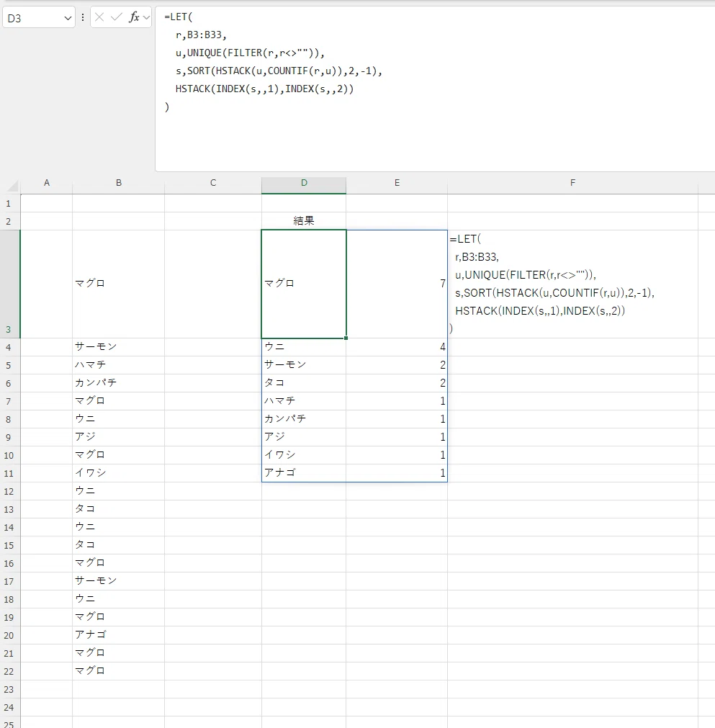The width and height of the screenshot is (715, 728).
Task: Select column C header
Action: (213, 183)
